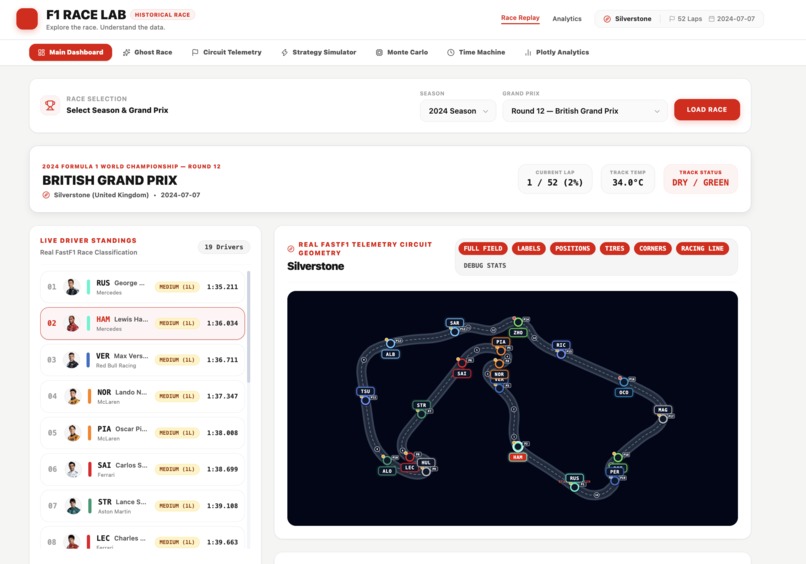Open the Plotly Analytics tab
The width and height of the screenshot is (806, 564).
tap(557, 52)
